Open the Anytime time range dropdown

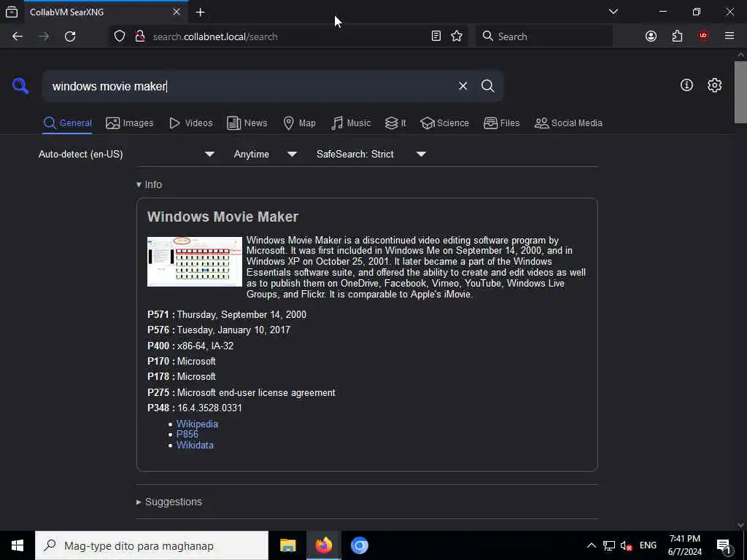tap(266, 155)
